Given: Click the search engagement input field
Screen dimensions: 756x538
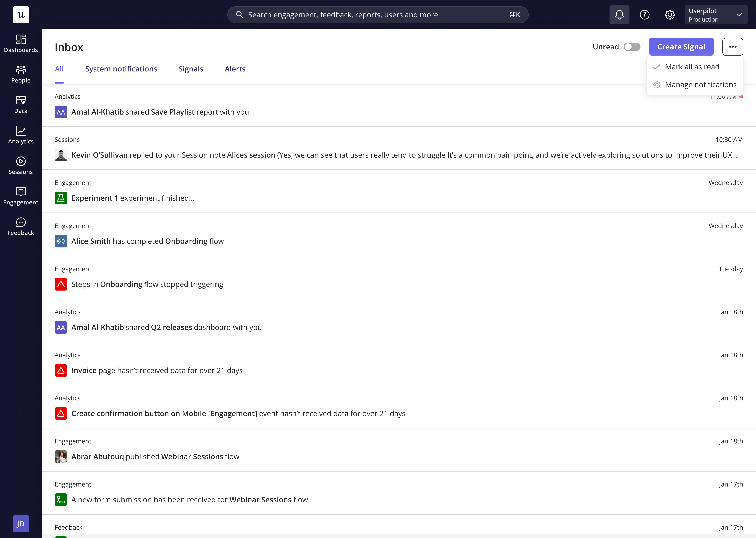Looking at the screenshot, I should (377, 15).
